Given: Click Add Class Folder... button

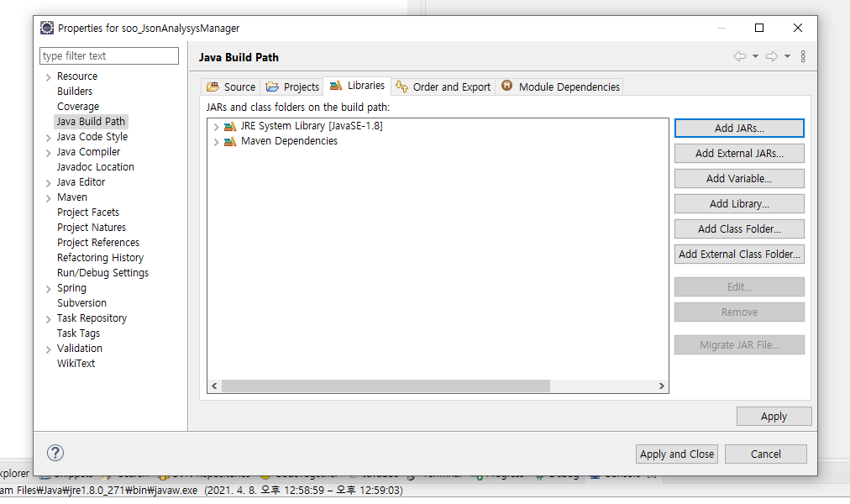Looking at the screenshot, I should click(739, 228).
